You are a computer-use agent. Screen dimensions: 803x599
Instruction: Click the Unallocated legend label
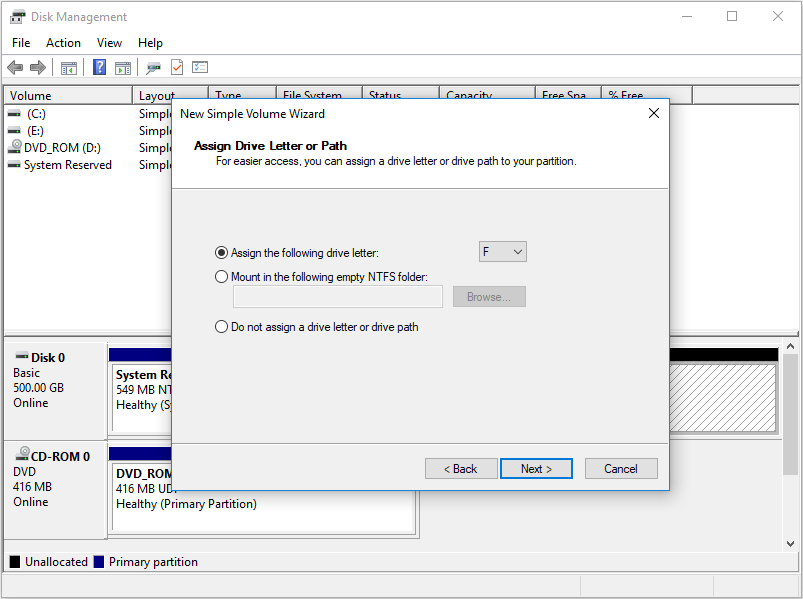point(56,562)
